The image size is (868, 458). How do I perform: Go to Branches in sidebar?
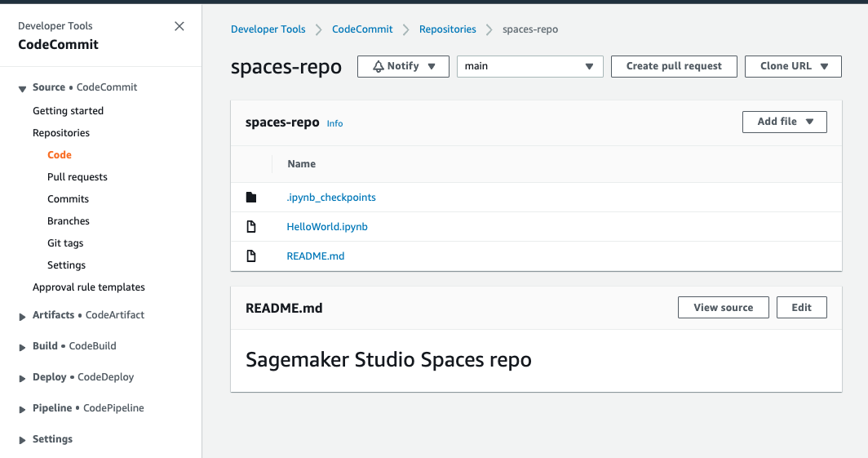(x=68, y=221)
